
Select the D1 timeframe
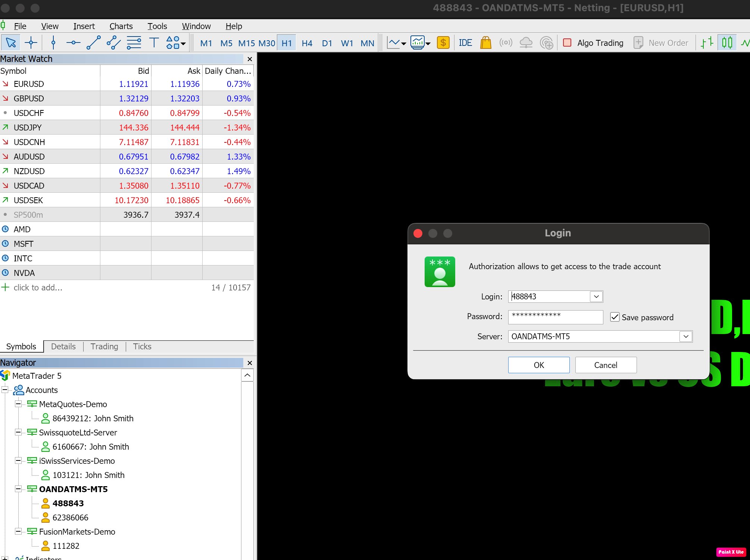[x=327, y=43]
